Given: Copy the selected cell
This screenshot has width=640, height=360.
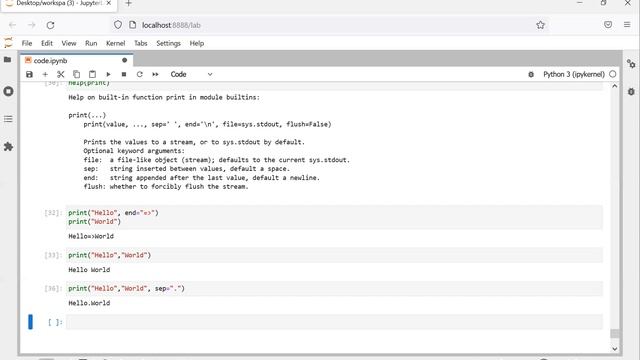Looking at the screenshot, I should [76, 74].
